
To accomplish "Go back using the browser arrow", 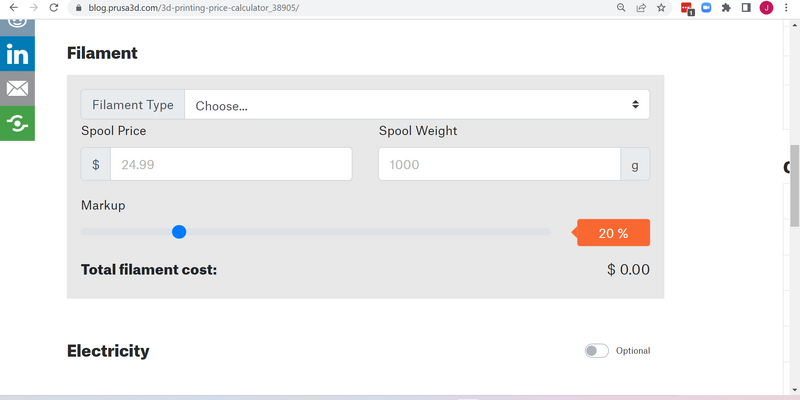I will pyautogui.click(x=14, y=8).
